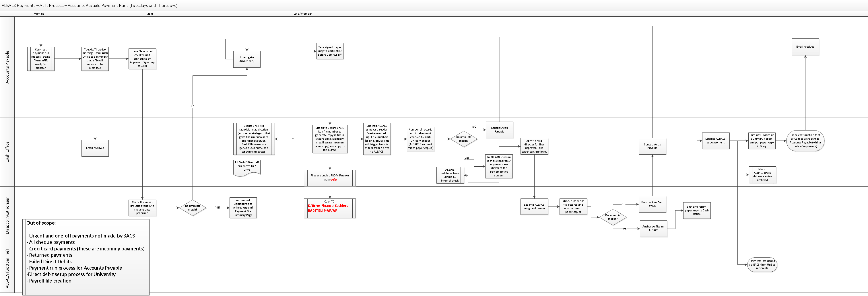This screenshot has width=868, height=296.
Task: Select the 'ALBACS validates bank details' box
Action: 450,175
